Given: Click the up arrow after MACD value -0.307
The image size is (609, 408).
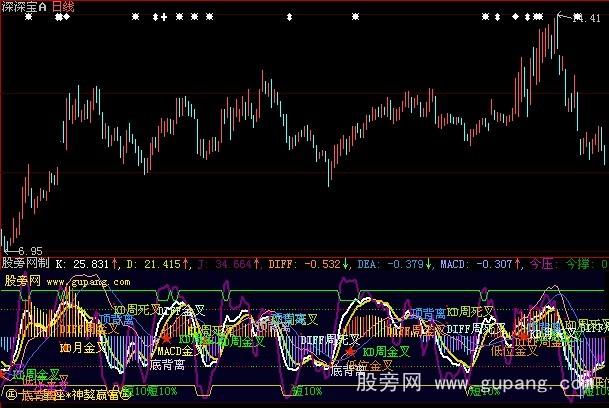Looking at the screenshot, I should click(x=523, y=264).
